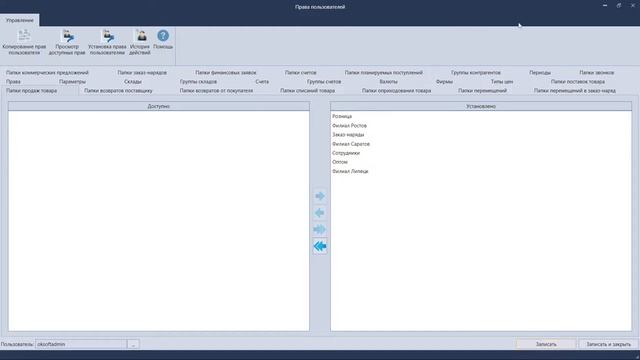Switch to Папки заказ-нарядов tab
This screenshot has width=640, height=360.
pyautogui.click(x=142, y=73)
